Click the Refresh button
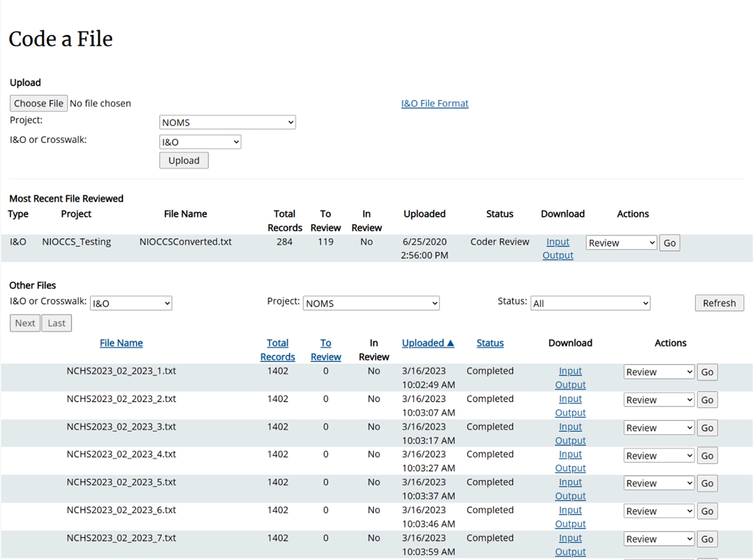The height and width of the screenshot is (560, 753). 719,303
